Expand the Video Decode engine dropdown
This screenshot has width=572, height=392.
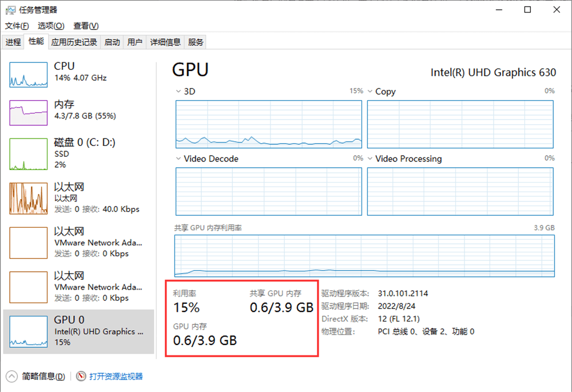pyautogui.click(x=178, y=159)
